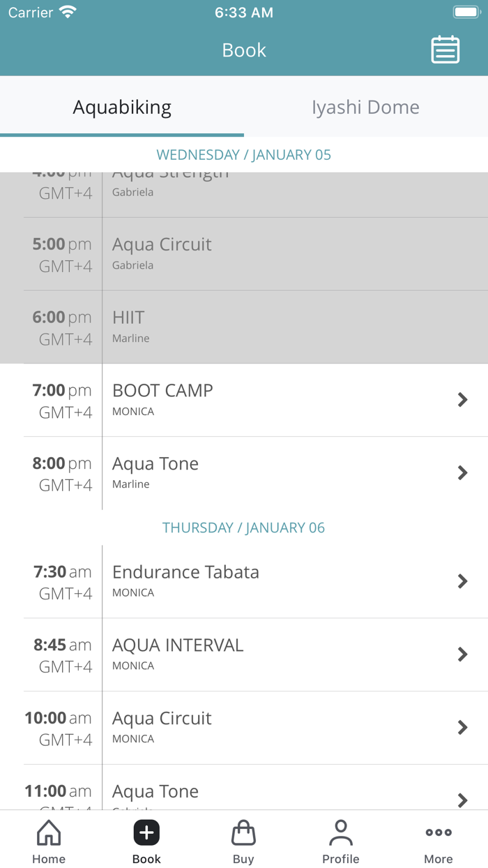Expand the Endurance Tabata session chevron
The image size is (488, 868).
462,581
